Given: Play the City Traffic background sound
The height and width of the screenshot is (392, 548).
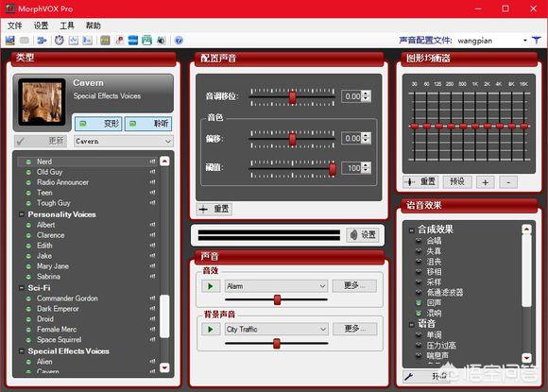Looking at the screenshot, I should [x=211, y=329].
